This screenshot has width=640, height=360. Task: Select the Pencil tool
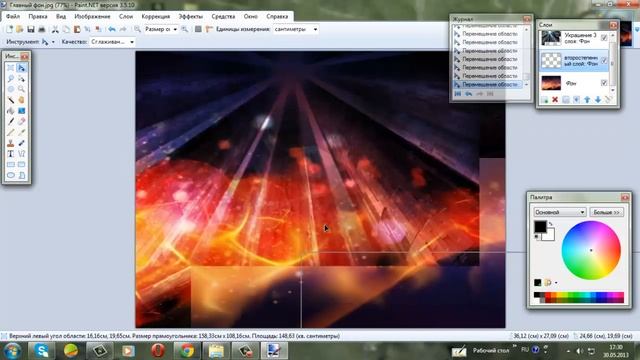tap(11, 132)
